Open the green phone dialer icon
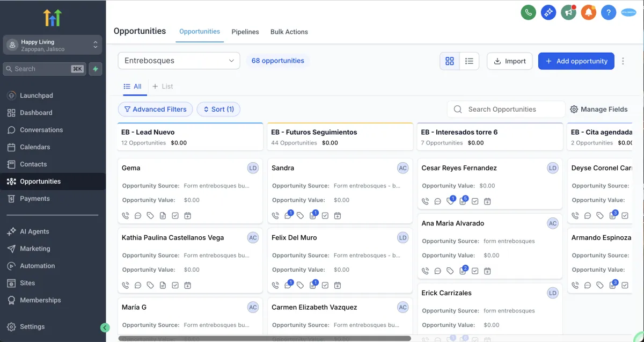Screen dimensions: 644x342 529,13
